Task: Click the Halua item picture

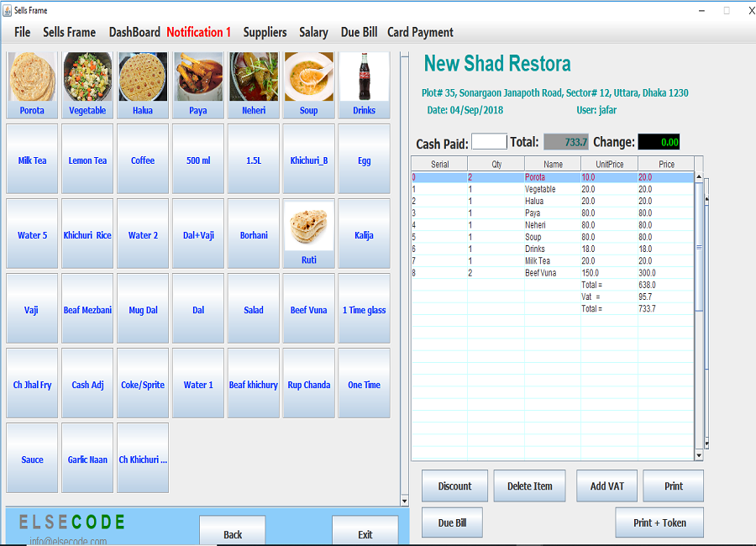Action: pyautogui.click(x=143, y=77)
